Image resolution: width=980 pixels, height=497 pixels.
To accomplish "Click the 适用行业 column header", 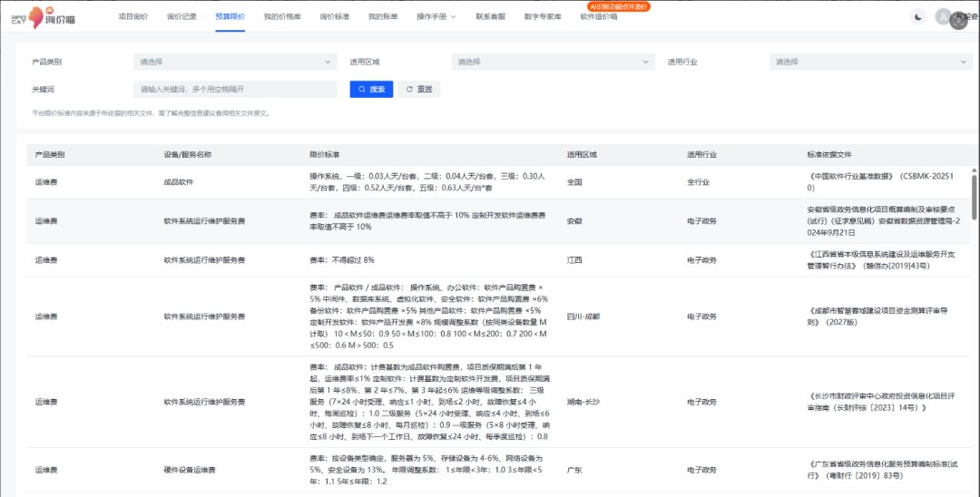I will pyautogui.click(x=701, y=154).
